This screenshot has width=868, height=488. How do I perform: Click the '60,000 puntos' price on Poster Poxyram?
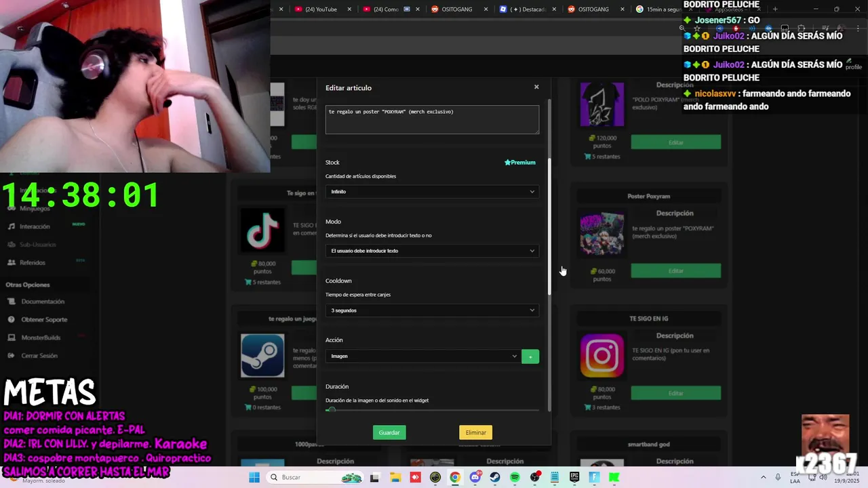click(601, 275)
